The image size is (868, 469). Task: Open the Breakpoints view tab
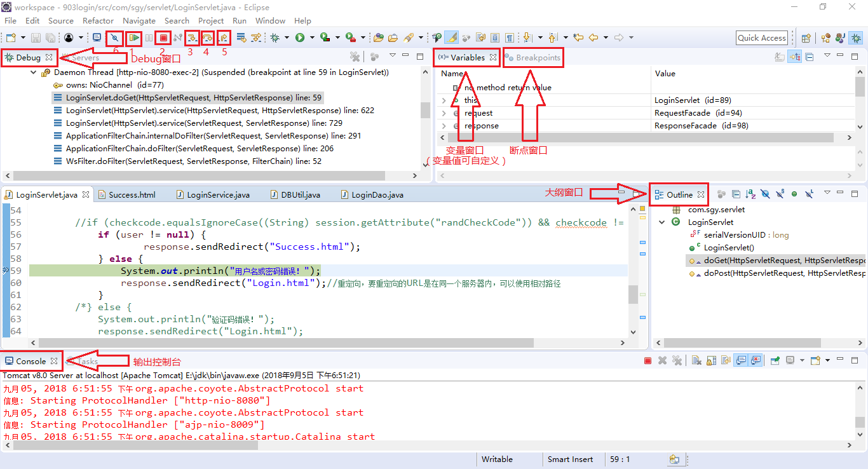pyautogui.click(x=538, y=58)
